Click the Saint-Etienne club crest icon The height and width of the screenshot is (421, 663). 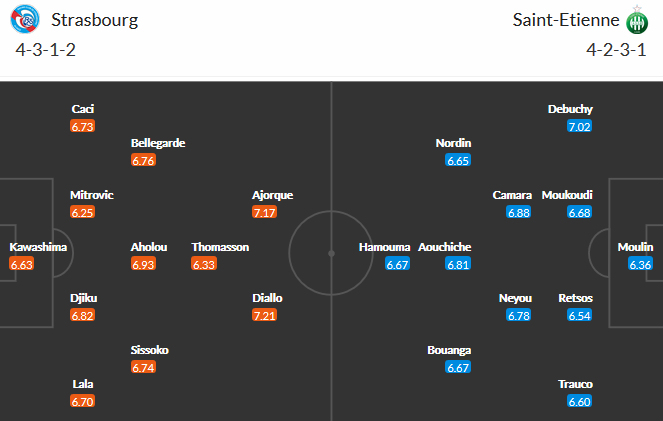[x=636, y=21]
